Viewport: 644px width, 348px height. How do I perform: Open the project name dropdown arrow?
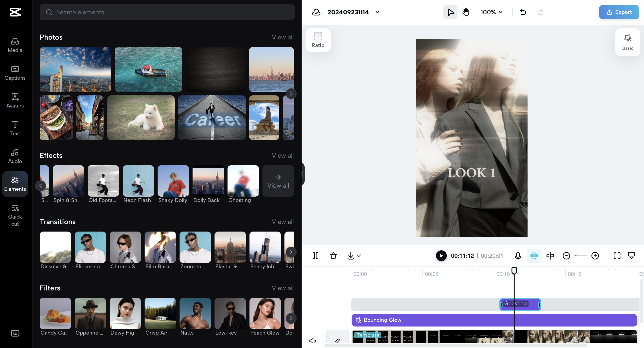[377, 12]
